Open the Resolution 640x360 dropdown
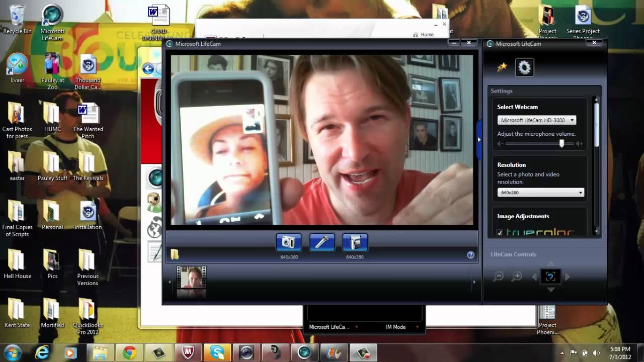Viewport: 644px width, 362px height. tap(540, 193)
